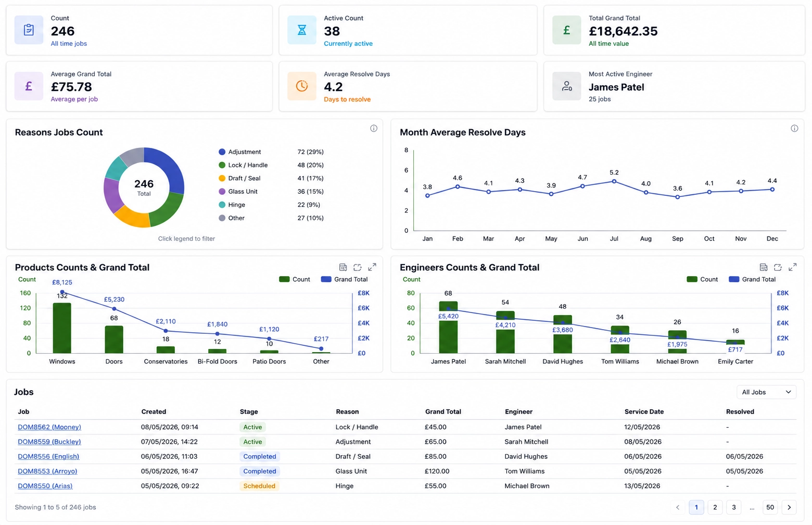
Task: Select page 1 in pagination
Action: tap(696, 507)
